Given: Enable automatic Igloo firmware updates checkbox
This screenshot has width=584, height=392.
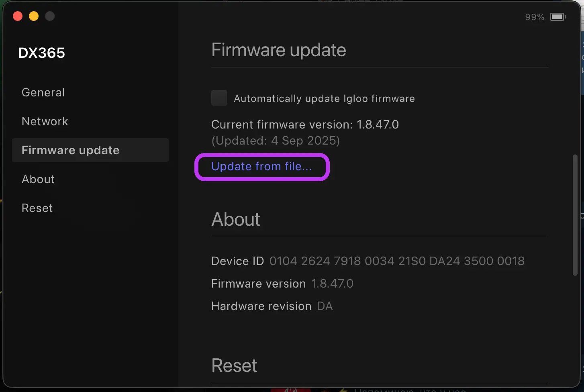Looking at the screenshot, I should [x=219, y=98].
